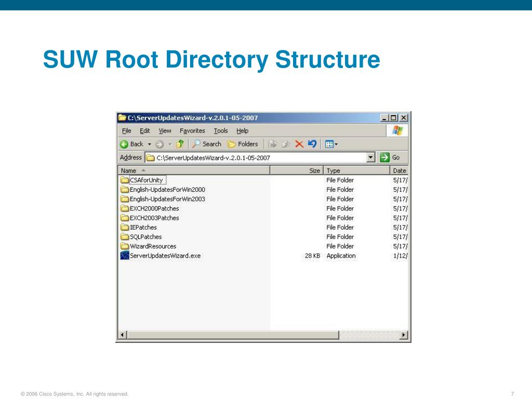Screen dimensions: 532x399
Task: Click the green Go arrow button
Action: (x=384, y=157)
